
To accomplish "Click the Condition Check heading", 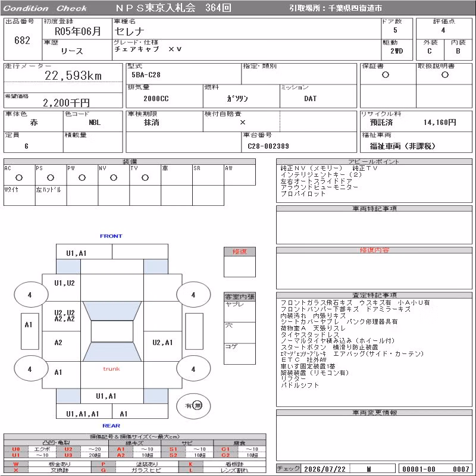I will click(45, 8).
